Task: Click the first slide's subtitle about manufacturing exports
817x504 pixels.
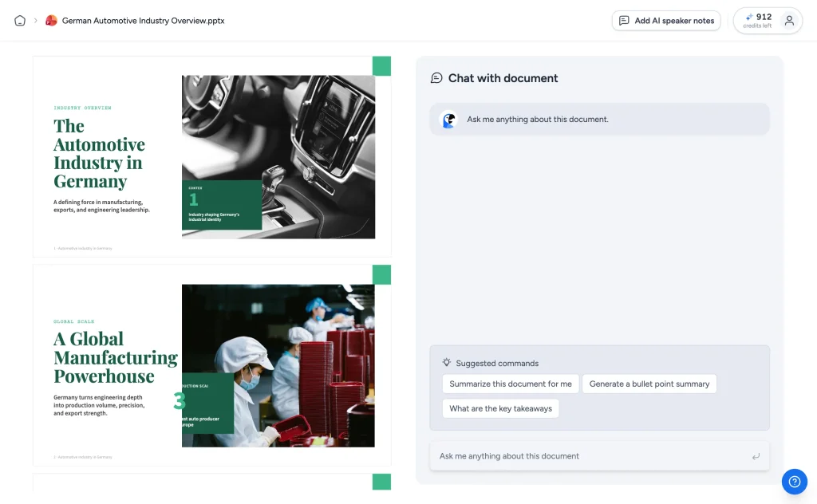Action: [x=101, y=206]
